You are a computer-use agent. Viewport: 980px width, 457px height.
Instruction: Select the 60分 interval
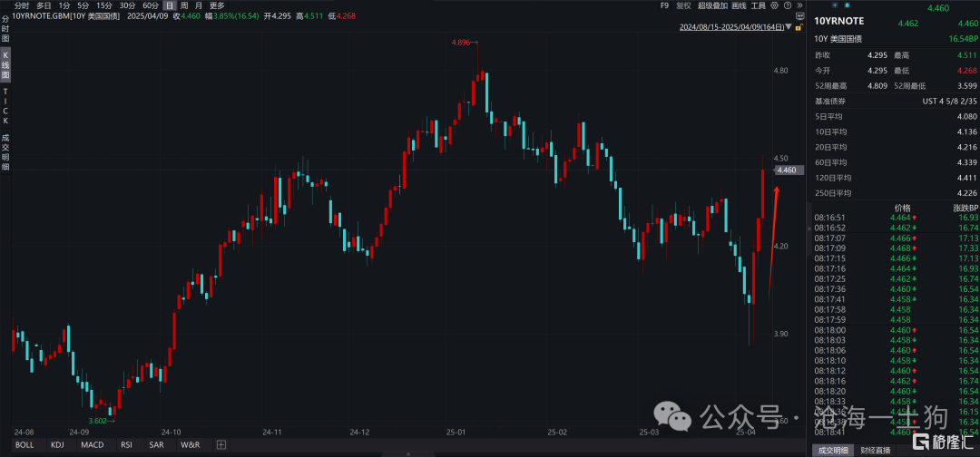tap(151, 5)
